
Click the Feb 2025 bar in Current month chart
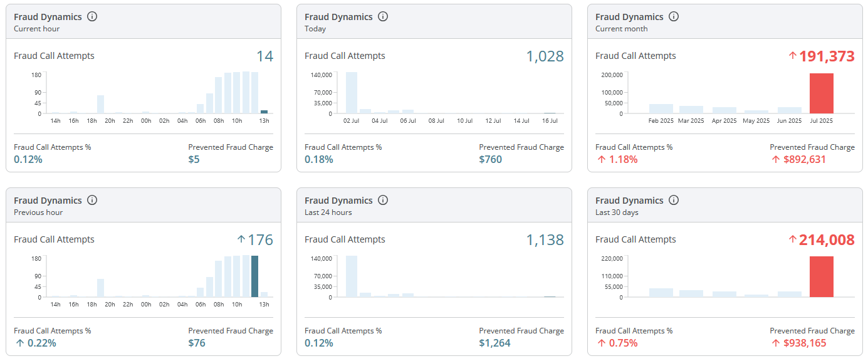[661, 108]
